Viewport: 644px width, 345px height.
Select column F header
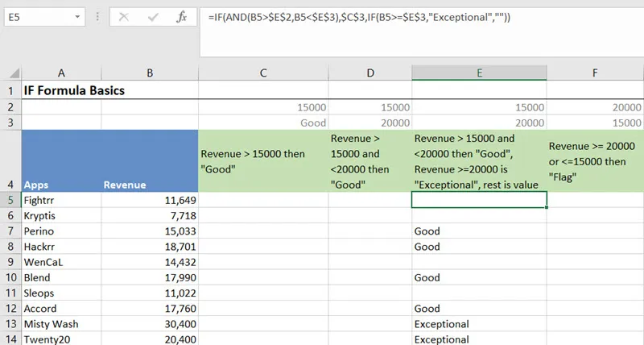click(595, 73)
